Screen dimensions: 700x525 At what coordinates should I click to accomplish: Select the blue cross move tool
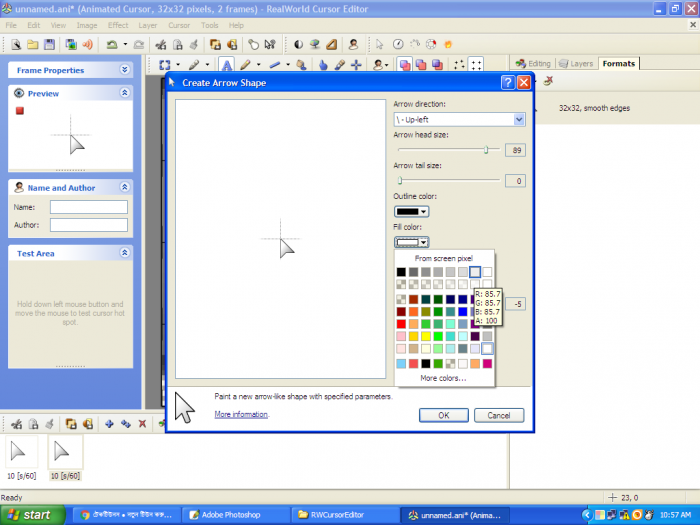356,65
